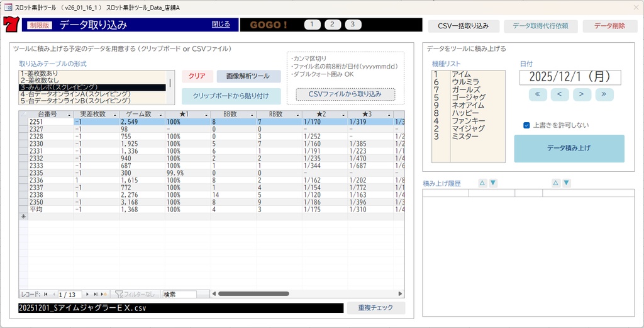Click the table select-all corner box
This screenshot has width=644, height=328.
pyautogui.click(x=23, y=115)
